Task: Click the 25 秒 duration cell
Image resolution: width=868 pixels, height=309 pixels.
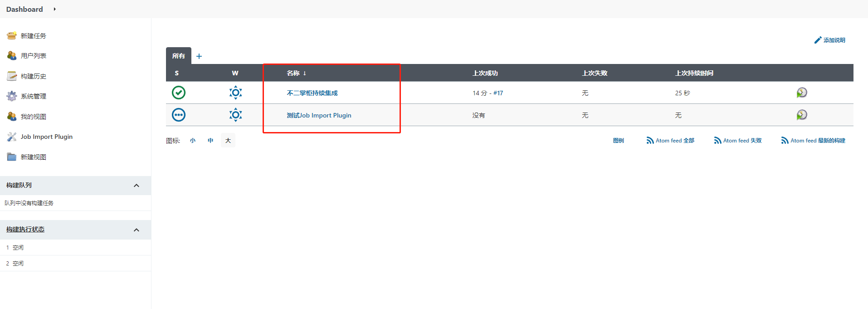Action: [x=683, y=93]
